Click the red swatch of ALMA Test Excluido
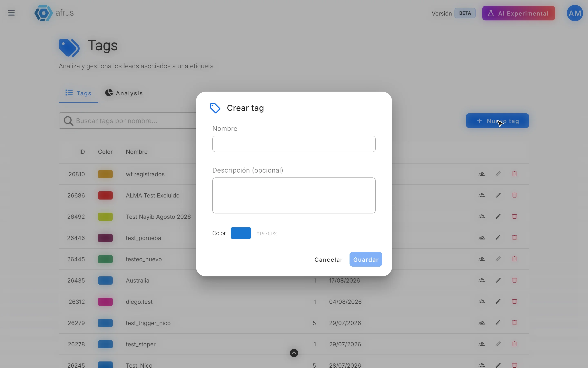Image resolution: width=588 pixels, height=368 pixels. click(105, 195)
